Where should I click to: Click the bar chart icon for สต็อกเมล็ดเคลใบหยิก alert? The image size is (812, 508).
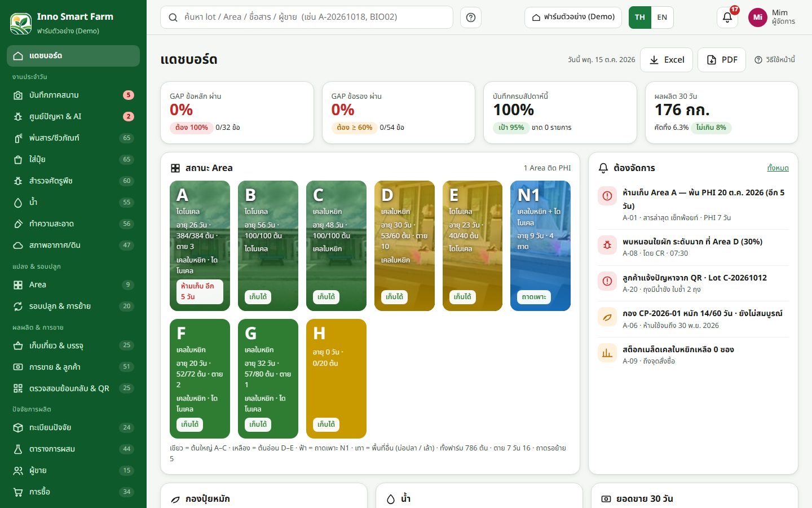click(x=607, y=353)
